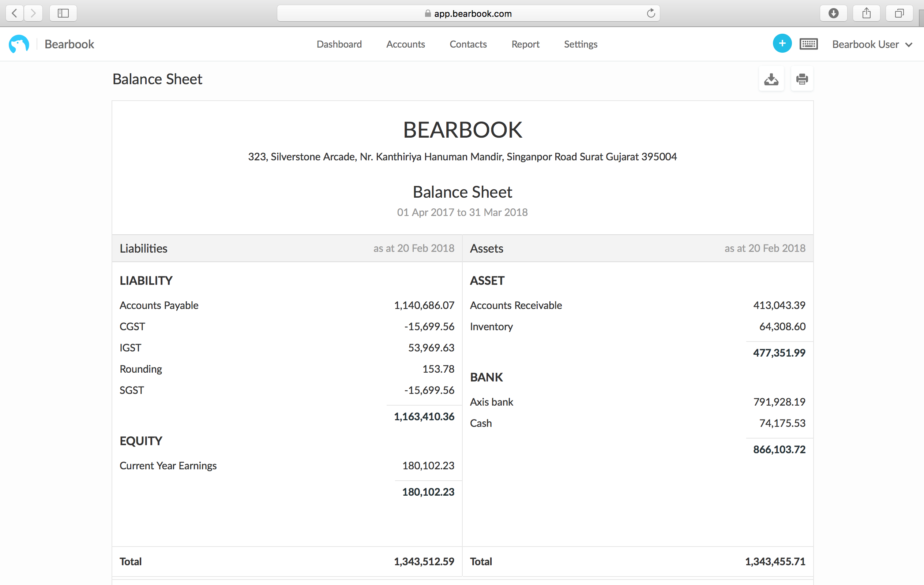This screenshot has width=924, height=585.
Task: Click the Accounts Payable row label
Action: point(159,305)
